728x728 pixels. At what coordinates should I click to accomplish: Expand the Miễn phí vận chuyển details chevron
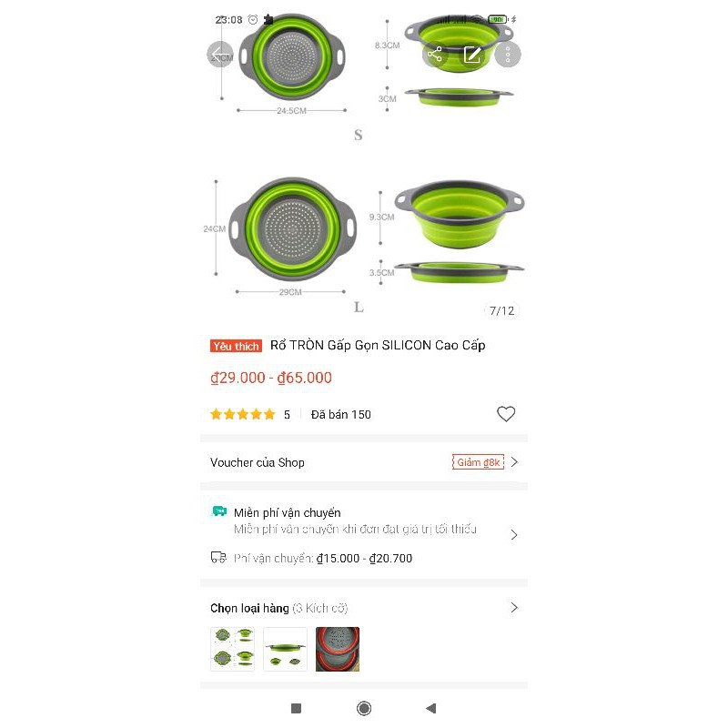514,535
